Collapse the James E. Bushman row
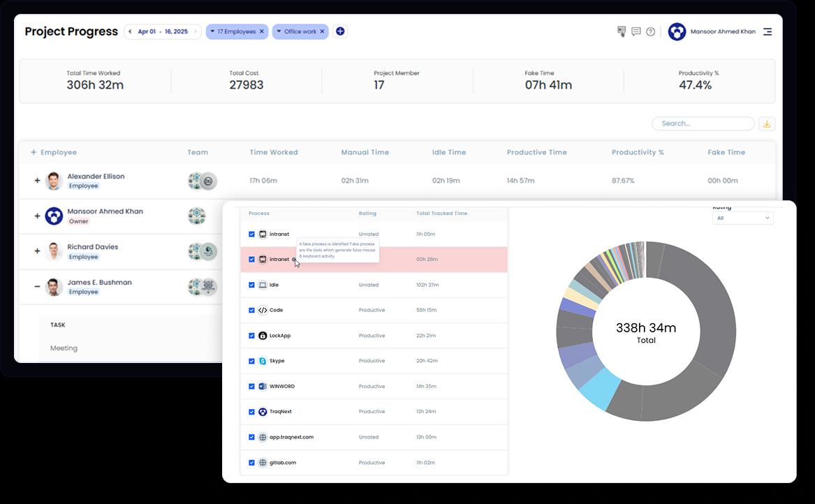Screen dimensions: 815x504 [x=37, y=286]
